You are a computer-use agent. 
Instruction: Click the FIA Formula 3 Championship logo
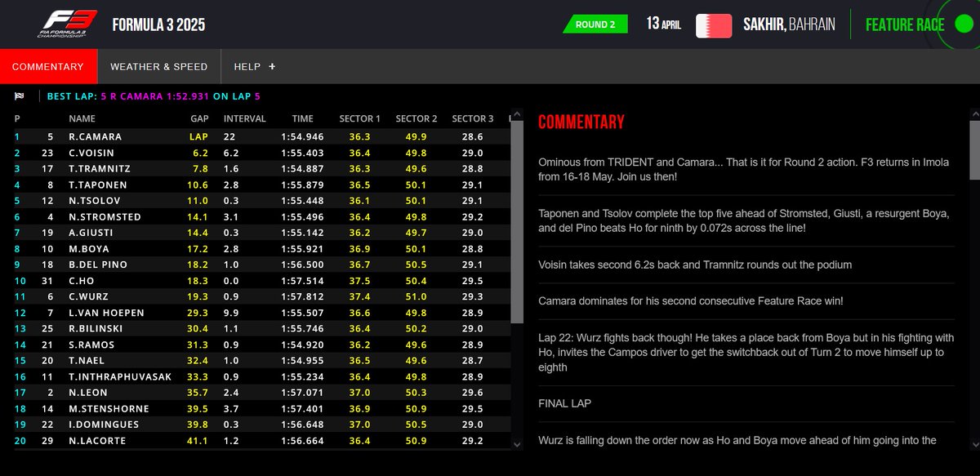[x=69, y=24]
